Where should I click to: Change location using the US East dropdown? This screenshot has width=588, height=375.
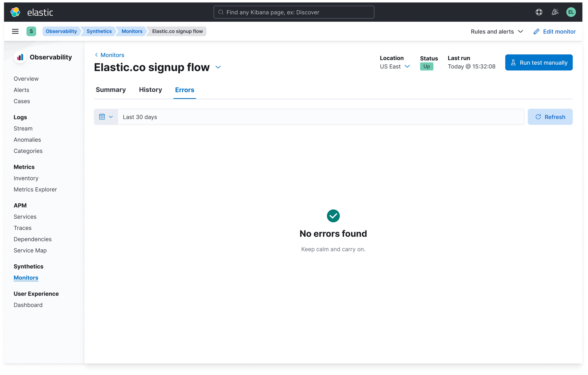click(x=395, y=66)
